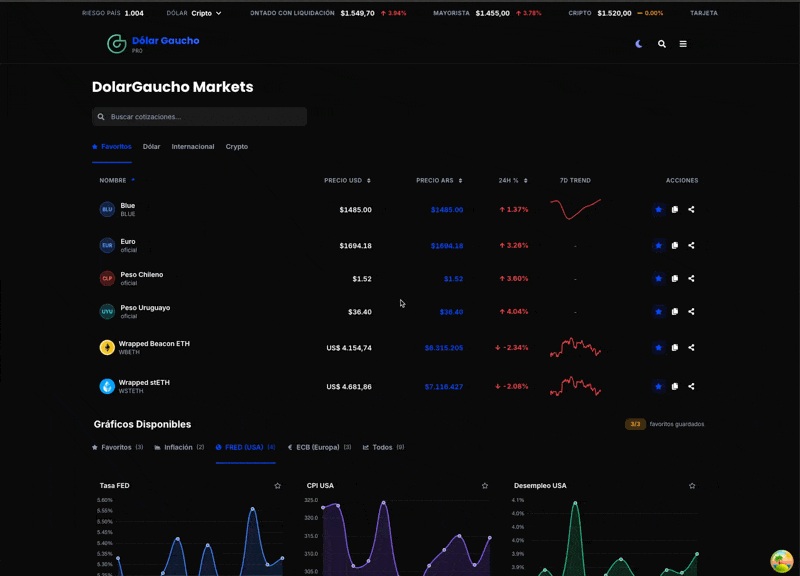
Task: Click the 3/3 favoritos guardados badge
Action: 635,424
